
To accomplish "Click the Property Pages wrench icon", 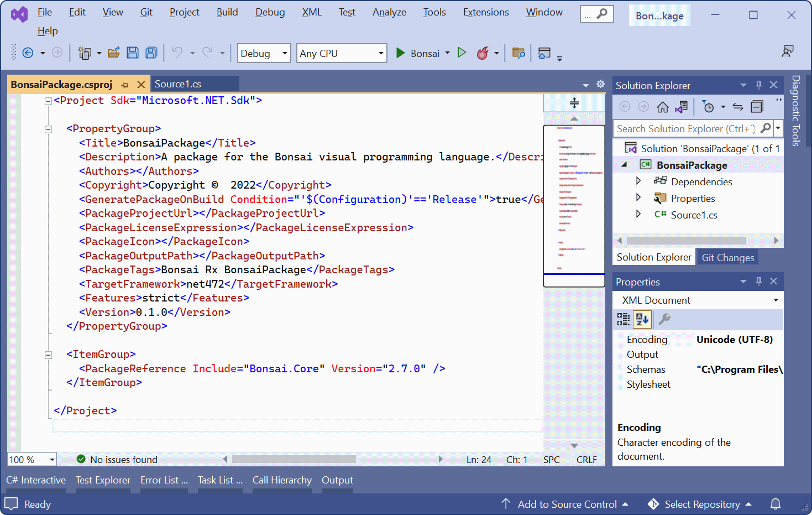I will pyautogui.click(x=664, y=319).
